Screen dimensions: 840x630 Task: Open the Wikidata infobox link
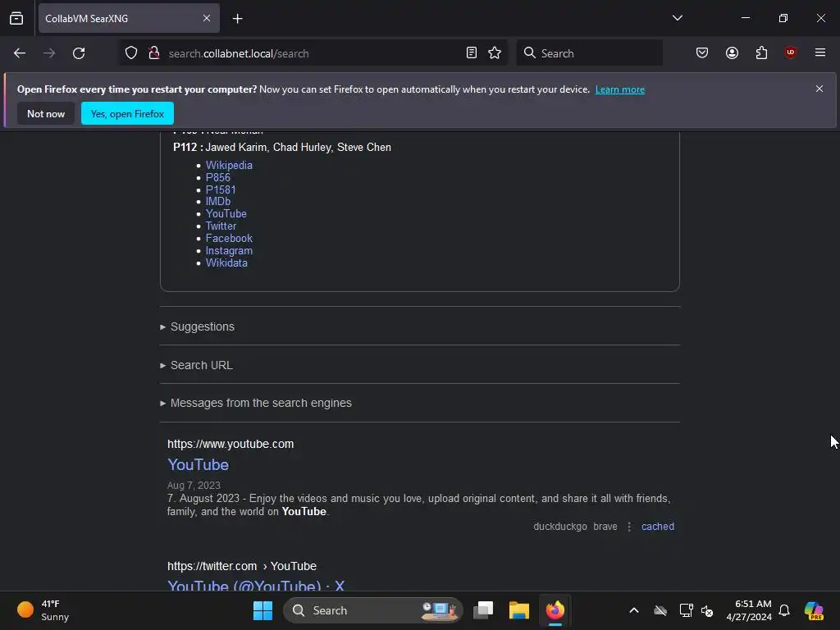pyautogui.click(x=226, y=263)
